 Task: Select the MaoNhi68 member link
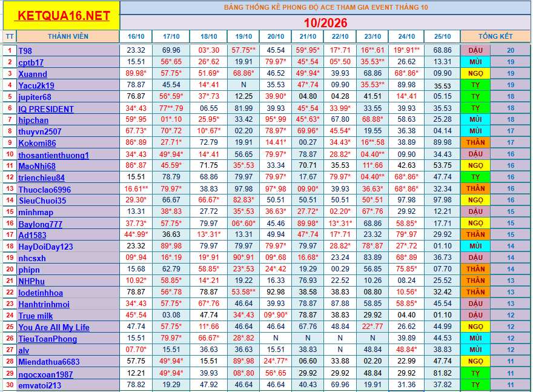tap(37, 166)
